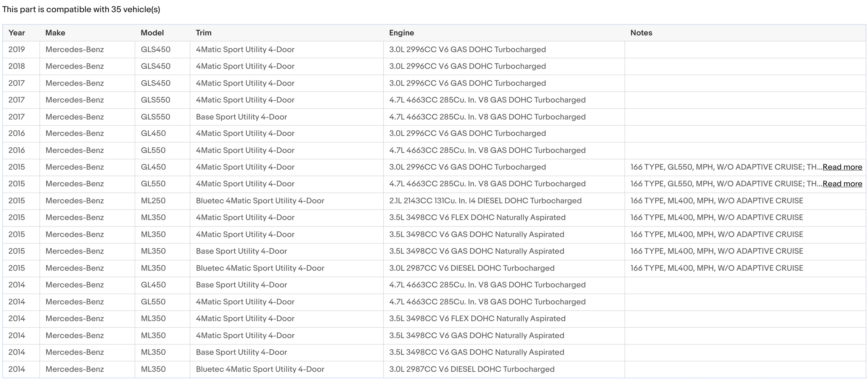868x380 pixels.
Task: Click the 2016 GL450 model cell
Action: (162, 134)
